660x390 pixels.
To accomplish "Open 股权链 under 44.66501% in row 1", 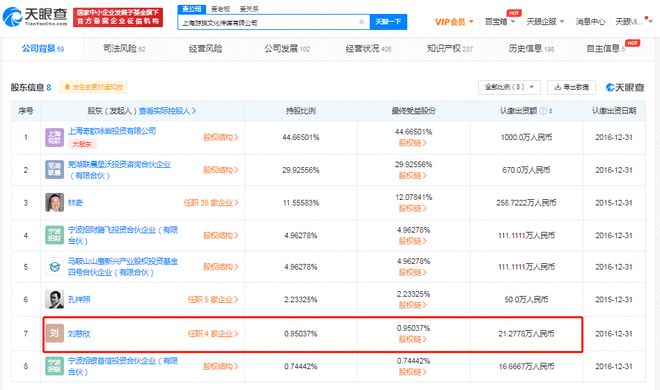I will click(412, 143).
